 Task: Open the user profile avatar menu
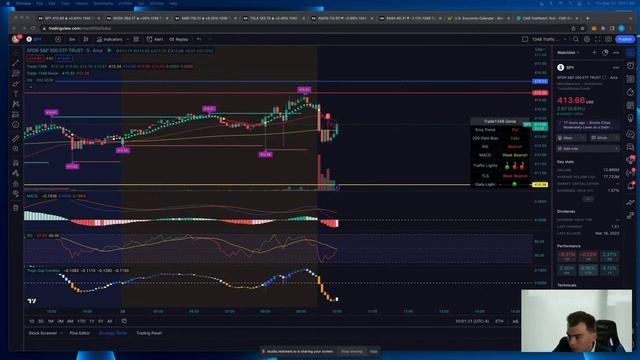coord(16,39)
